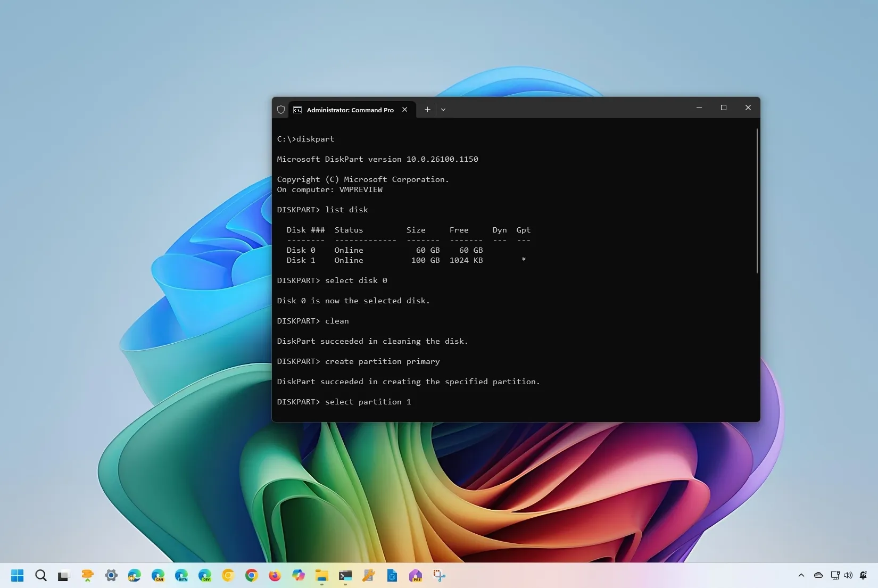Open Snipping Tool from the taskbar
Viewport: 878px width, 588px height.
click(x=439, y=575)
